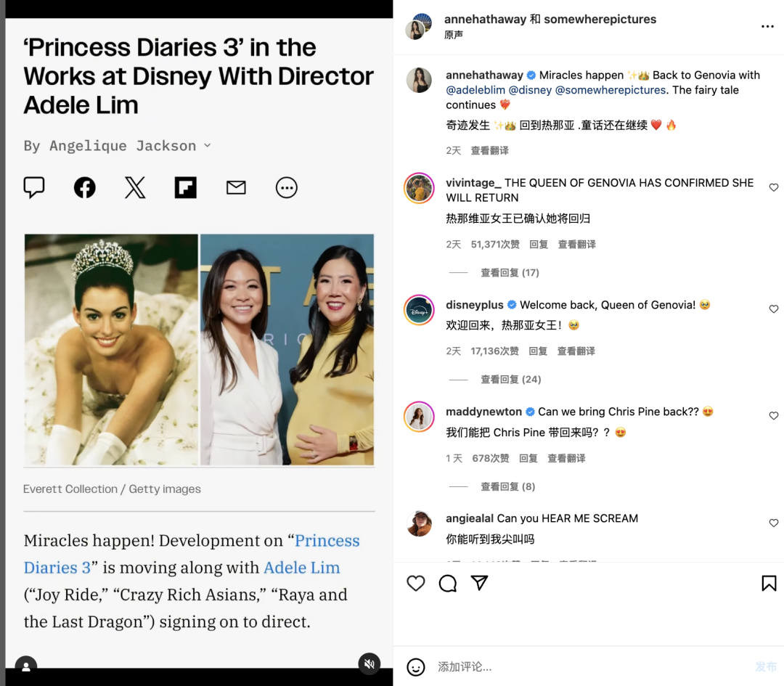Like vivintage_ comment heart

point(774,187)
